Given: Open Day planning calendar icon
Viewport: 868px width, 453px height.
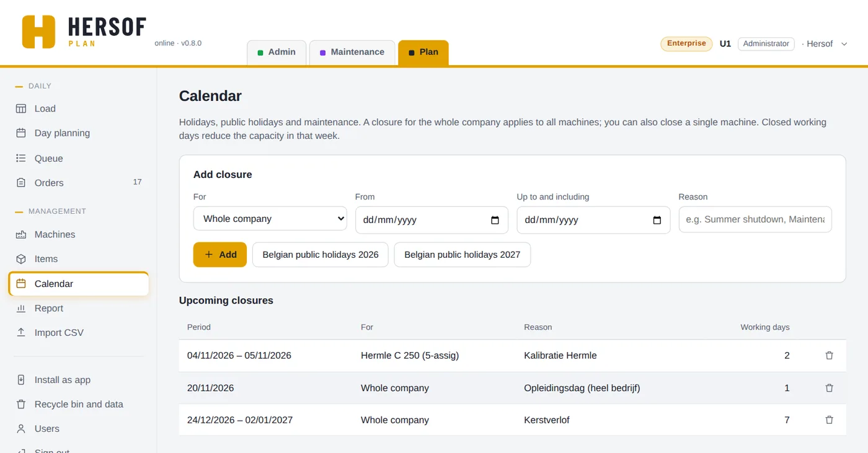Looking at the screenshot, I should pyautogui.click(x=21, y=133).
